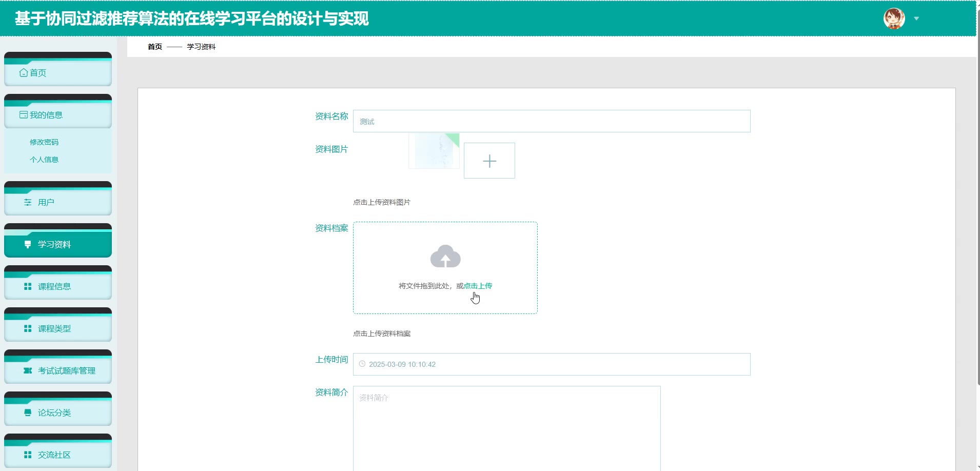Click the 资料档案 field label
The image size is (980, 471).
click(331, 228)
